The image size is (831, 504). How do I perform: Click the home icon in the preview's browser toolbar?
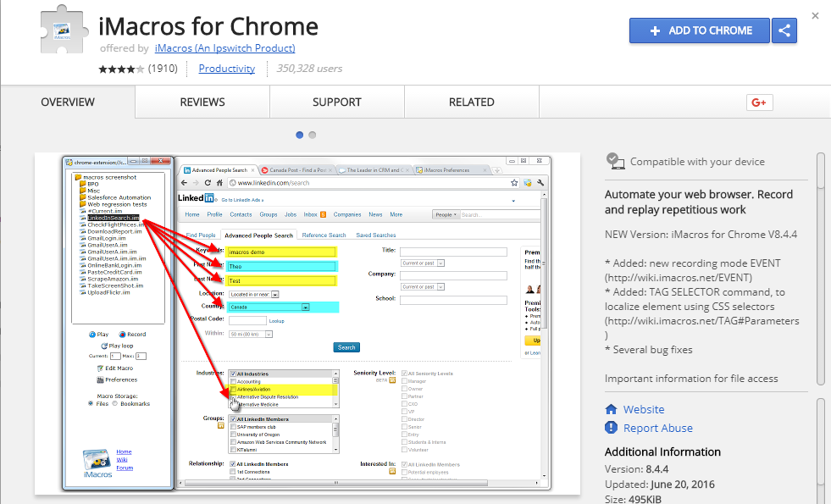point(219,183)
